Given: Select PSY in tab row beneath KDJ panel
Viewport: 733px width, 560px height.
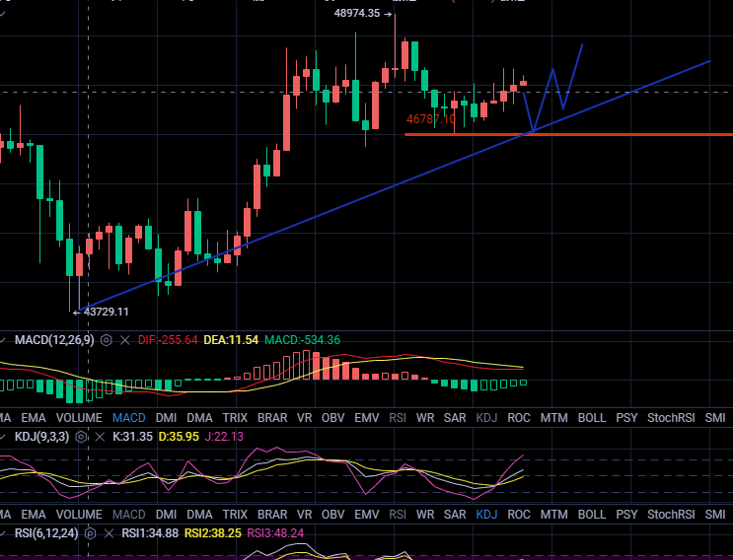Looking at the screenshot, I should point(626,515).
